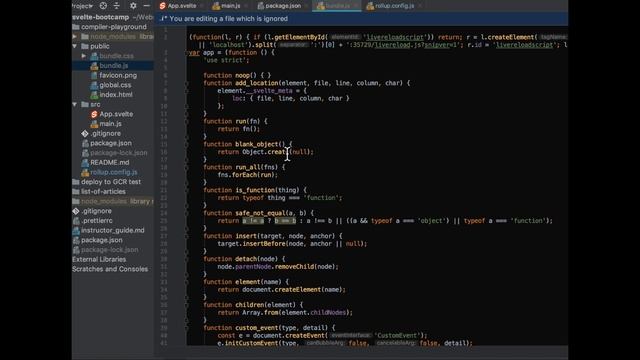The width and height of the screenshot is (640, 360).
Task: Open README.md in the tree
Action: coord(109,162)
